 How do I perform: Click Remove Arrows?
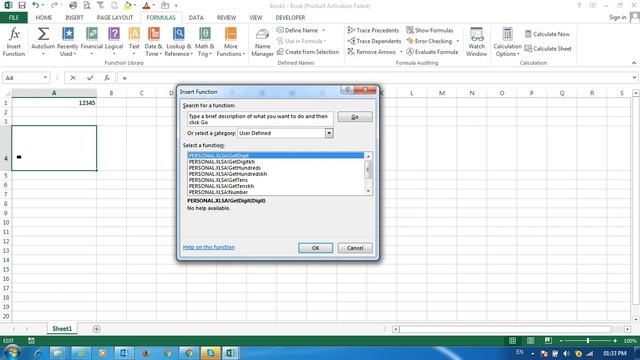pos(372,52)
